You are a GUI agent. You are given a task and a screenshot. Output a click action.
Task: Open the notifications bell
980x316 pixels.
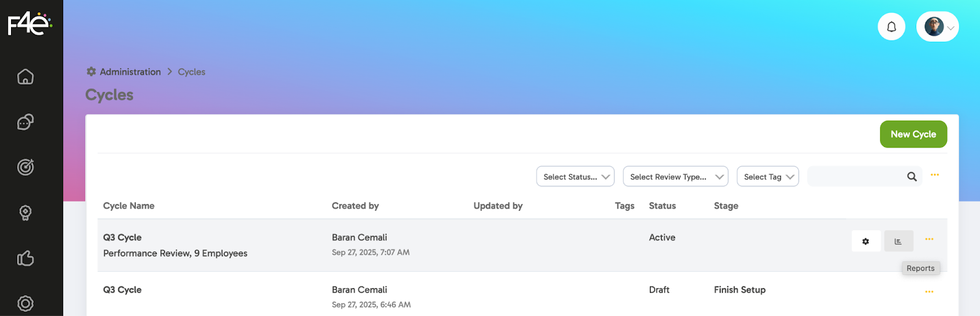pos(891,27)
